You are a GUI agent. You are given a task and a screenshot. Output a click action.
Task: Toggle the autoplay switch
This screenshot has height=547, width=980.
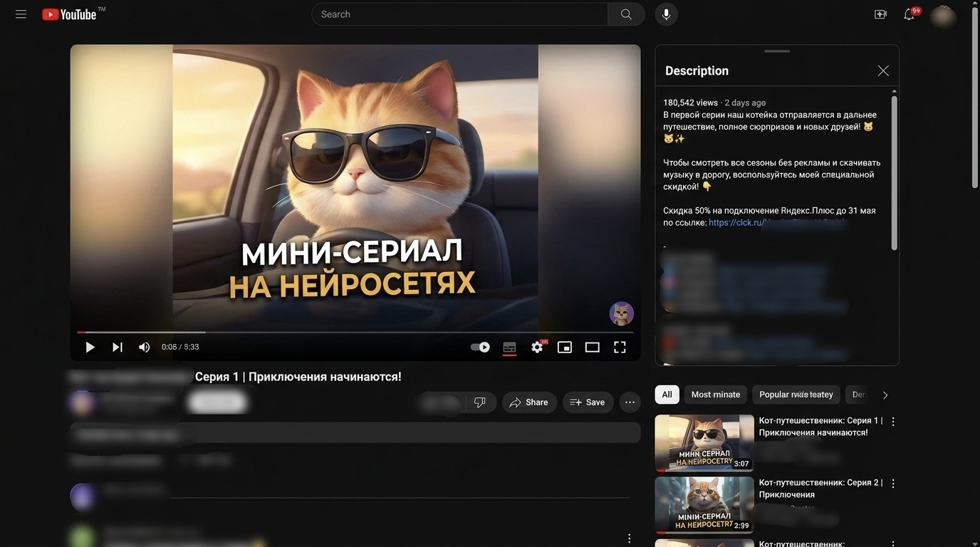[x=480, y=347]
